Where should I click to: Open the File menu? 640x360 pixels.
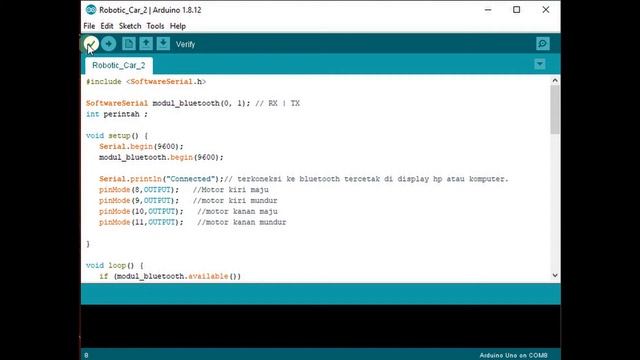coord(89,26)
